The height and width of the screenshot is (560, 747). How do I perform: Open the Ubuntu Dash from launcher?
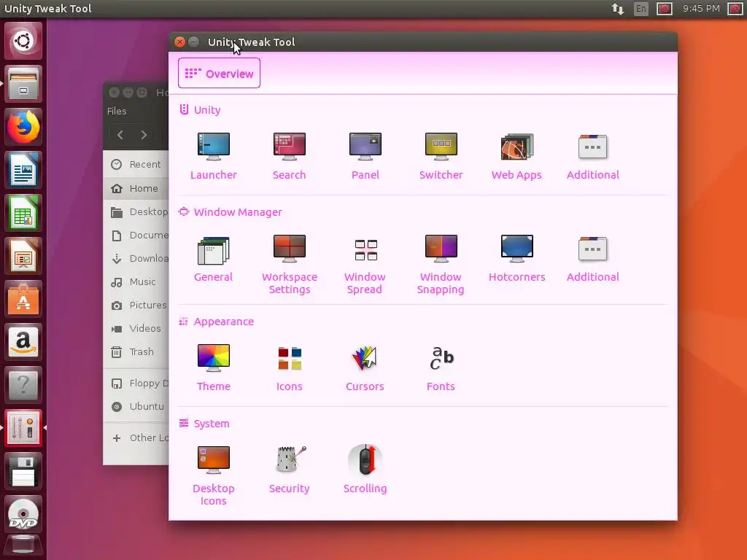23,41
